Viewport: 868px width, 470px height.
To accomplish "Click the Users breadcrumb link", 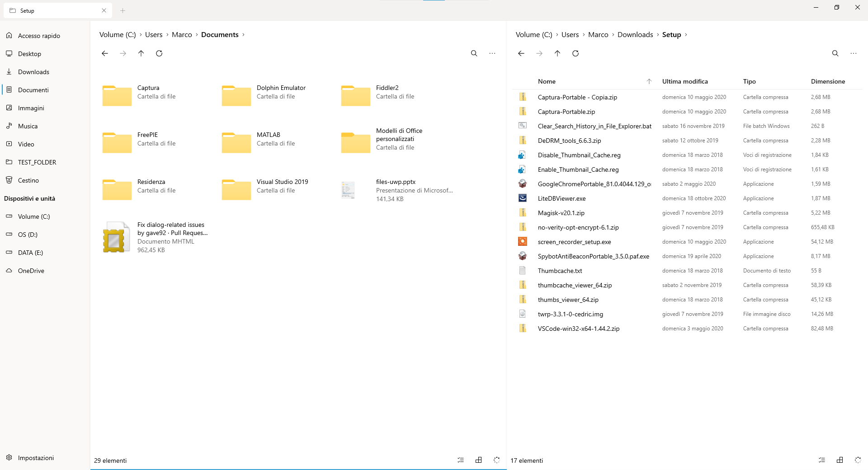I will (154, 34).
